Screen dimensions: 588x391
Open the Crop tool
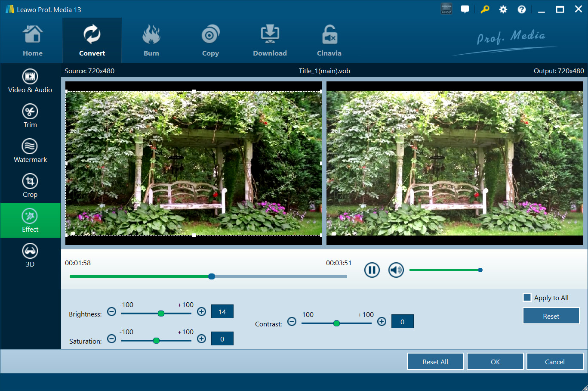pos(30,186)
